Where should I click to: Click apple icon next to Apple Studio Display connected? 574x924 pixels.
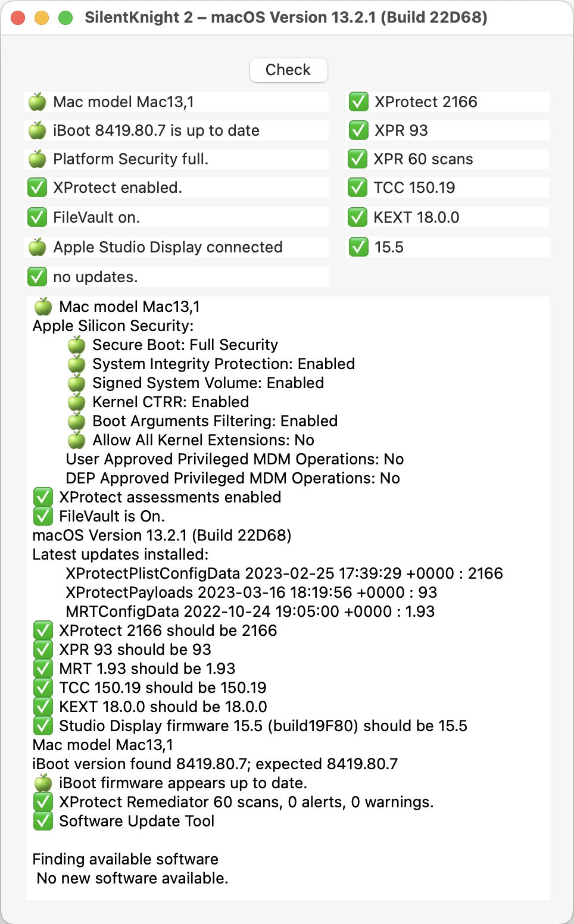point(38,247)
